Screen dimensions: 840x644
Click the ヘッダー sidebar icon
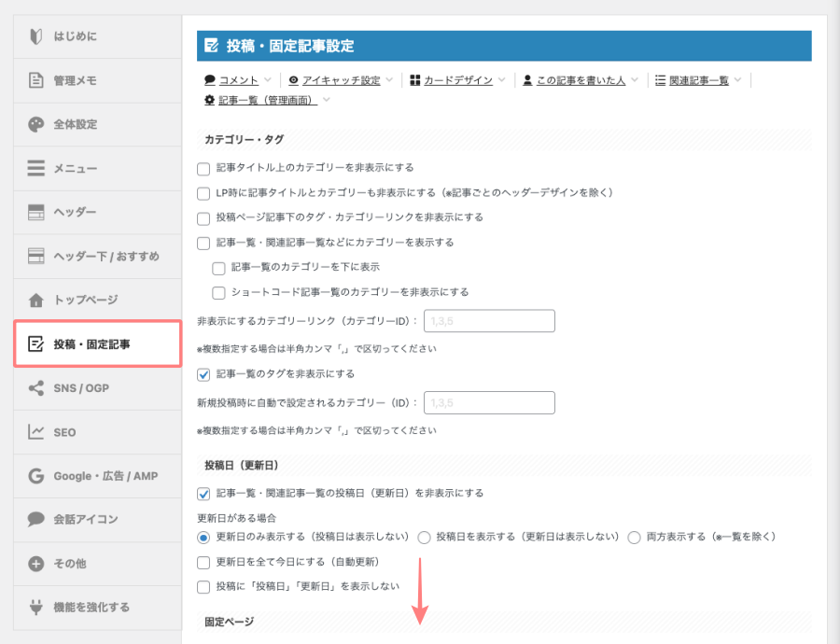point(35,212)
